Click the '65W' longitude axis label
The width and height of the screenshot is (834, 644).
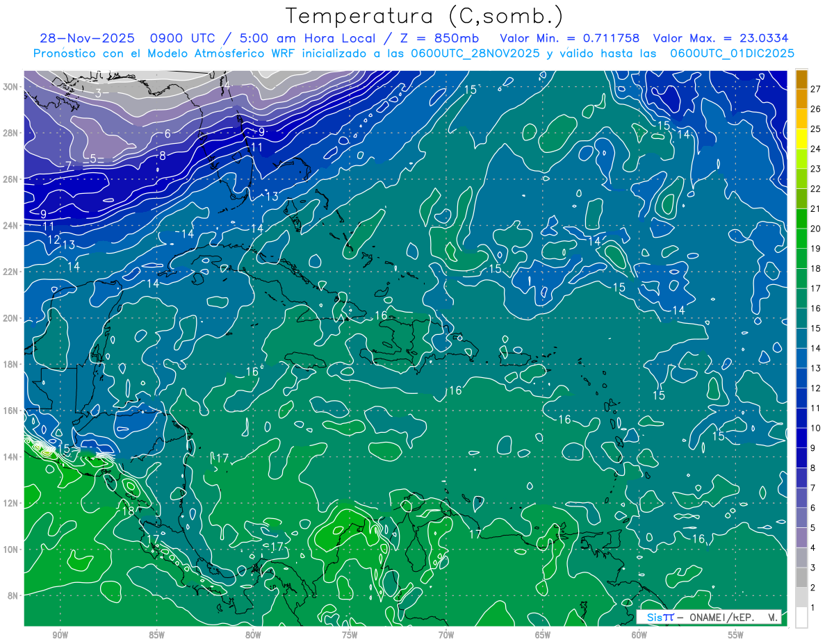[x=543, y=636]
